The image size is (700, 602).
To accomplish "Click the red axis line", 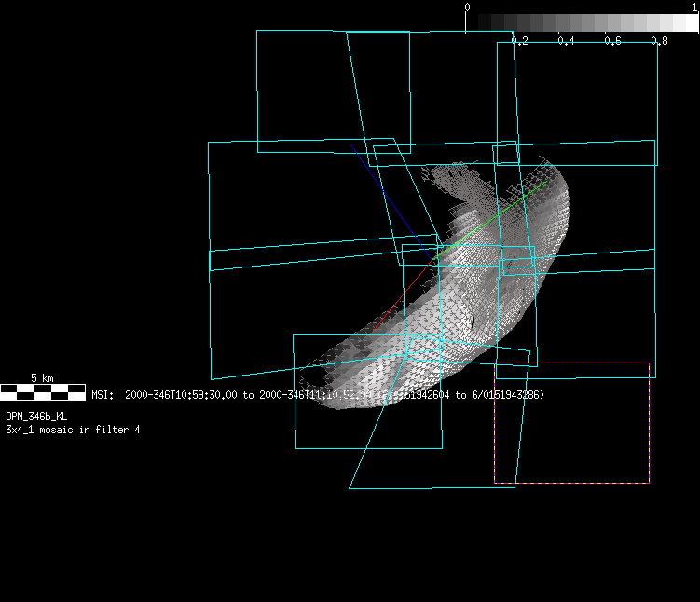I will 403,295.
